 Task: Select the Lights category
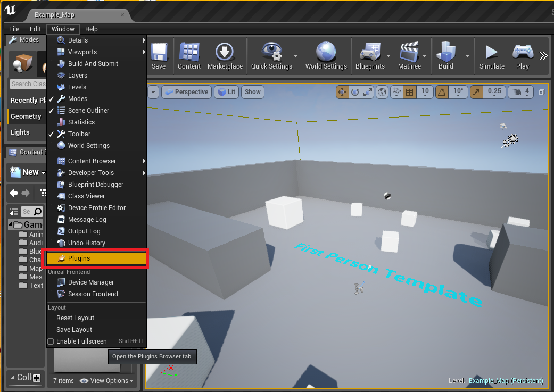click(x=26, y=132)
